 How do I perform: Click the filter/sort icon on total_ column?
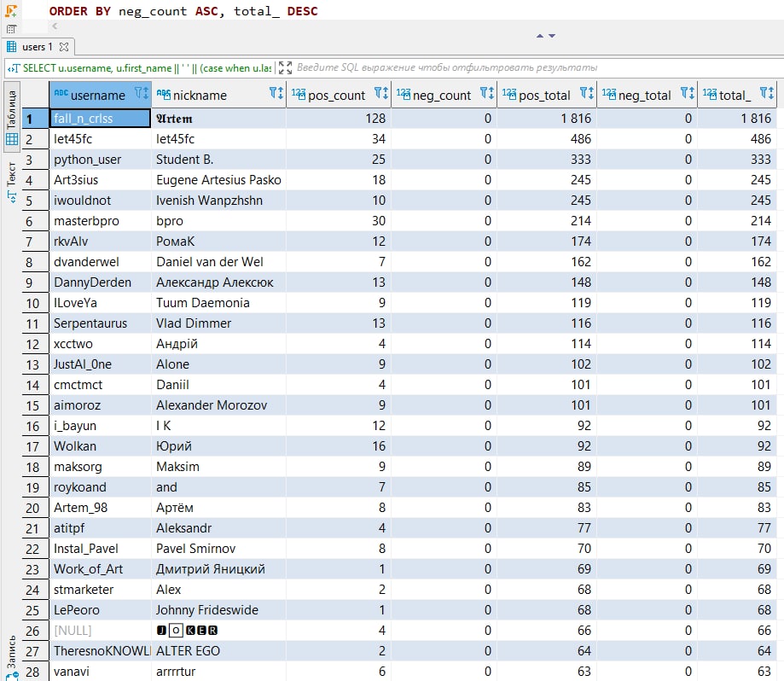[766, 94]
